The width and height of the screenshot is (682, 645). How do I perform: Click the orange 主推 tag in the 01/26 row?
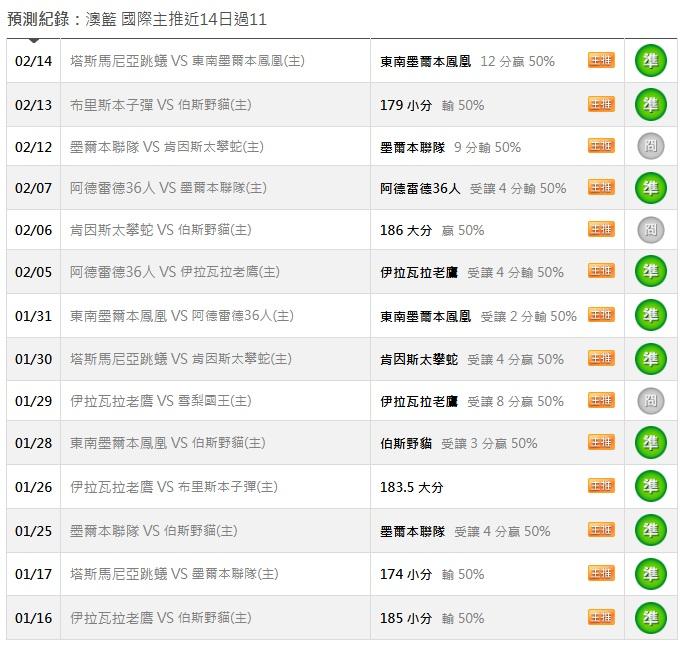[x=602, y=486]
